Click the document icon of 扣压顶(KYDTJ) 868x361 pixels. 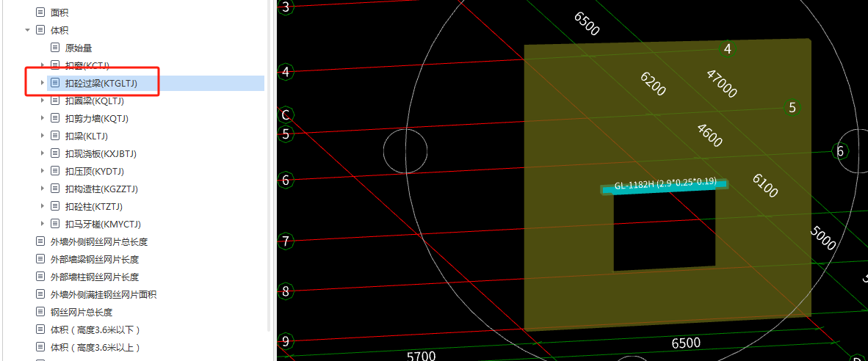pyautogui.click(x=54, y=171)
